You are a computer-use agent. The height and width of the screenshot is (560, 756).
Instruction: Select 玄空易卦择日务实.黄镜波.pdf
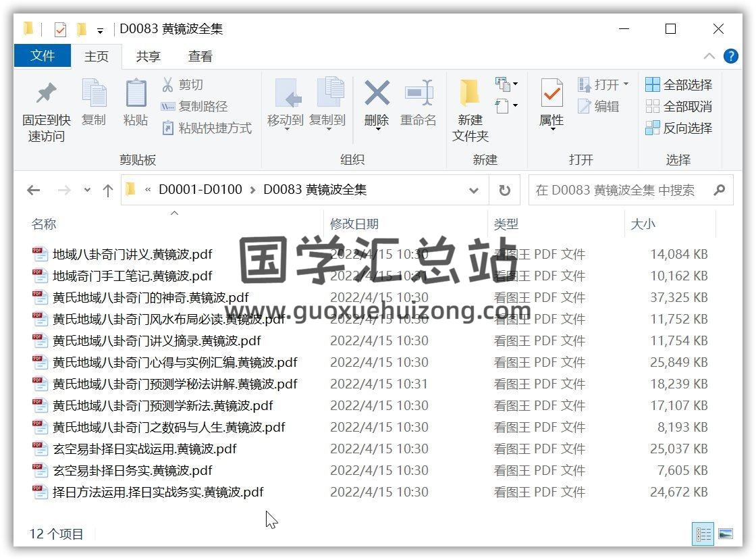tap(132, 470)
